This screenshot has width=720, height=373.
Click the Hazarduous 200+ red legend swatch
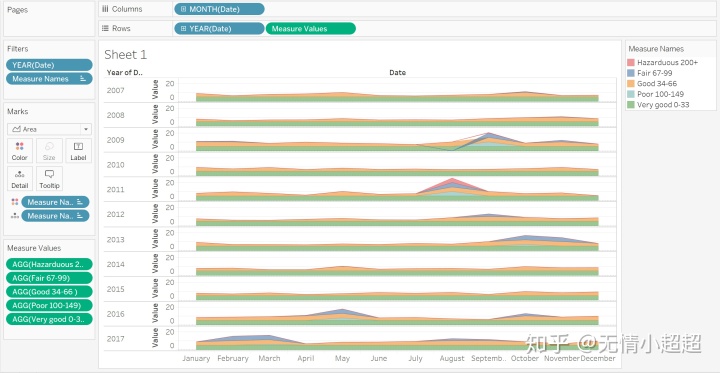point(631,62)
